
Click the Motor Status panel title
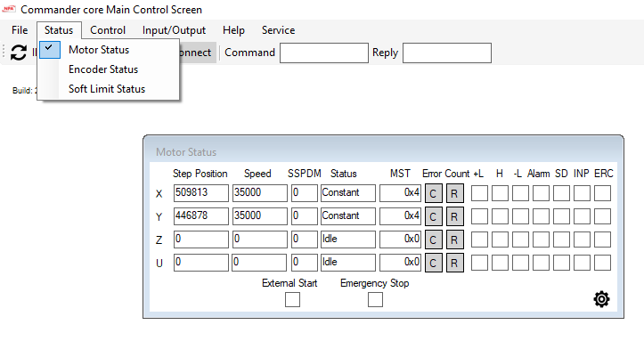point(186,152)
